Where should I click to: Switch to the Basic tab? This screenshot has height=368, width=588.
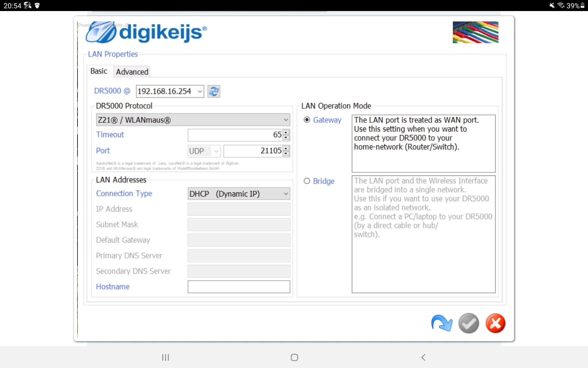(x=99, y=71)
